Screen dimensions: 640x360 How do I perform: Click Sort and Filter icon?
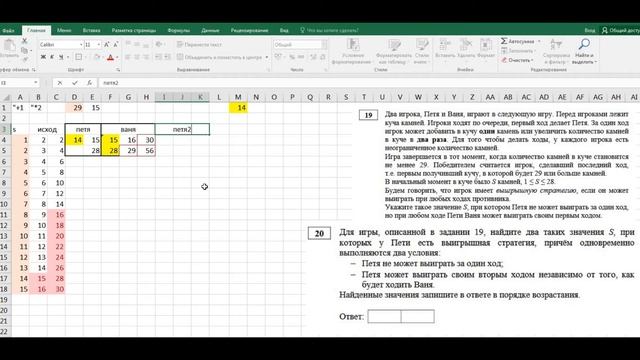[x=556, y=44]
